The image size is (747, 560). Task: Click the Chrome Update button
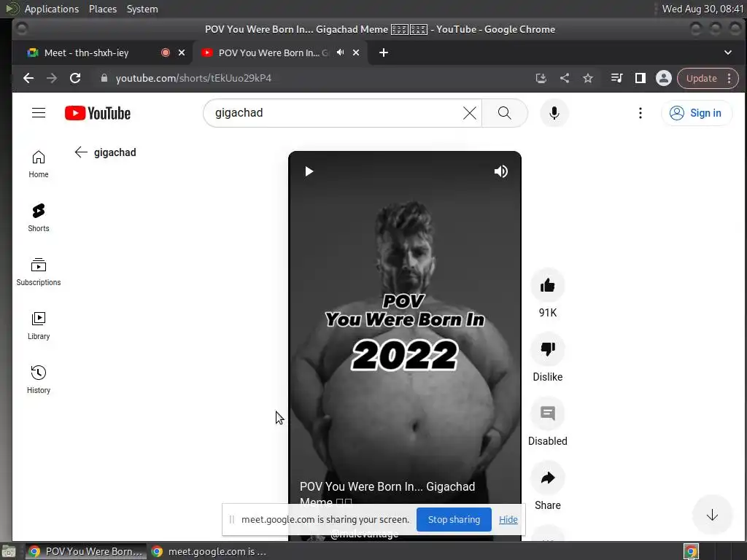(701, 79)
